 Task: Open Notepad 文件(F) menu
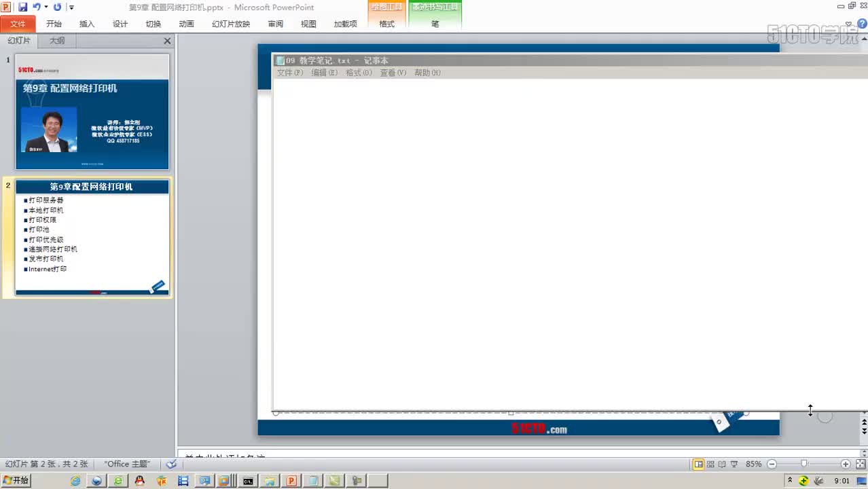pos(290,73)
